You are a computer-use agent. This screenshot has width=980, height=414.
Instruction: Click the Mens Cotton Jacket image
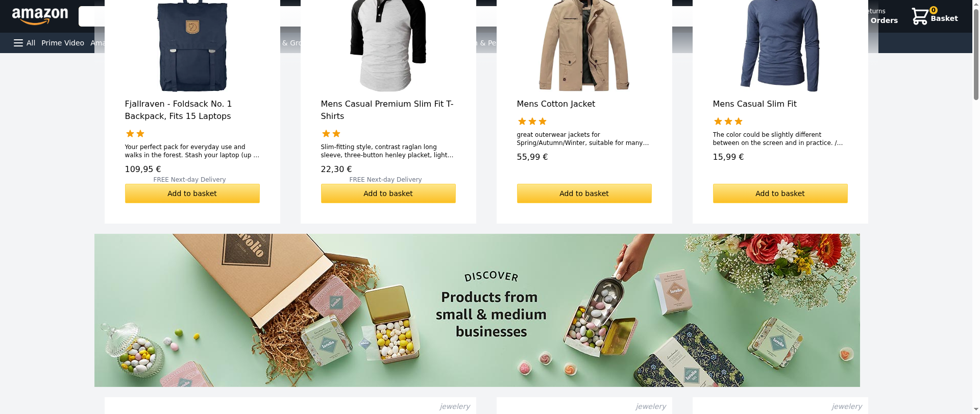coord(584,46)
